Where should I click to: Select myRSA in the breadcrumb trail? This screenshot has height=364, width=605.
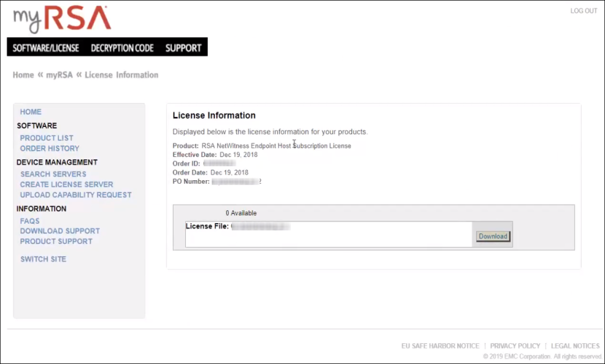pyautogui.click(x=60, y=75)
